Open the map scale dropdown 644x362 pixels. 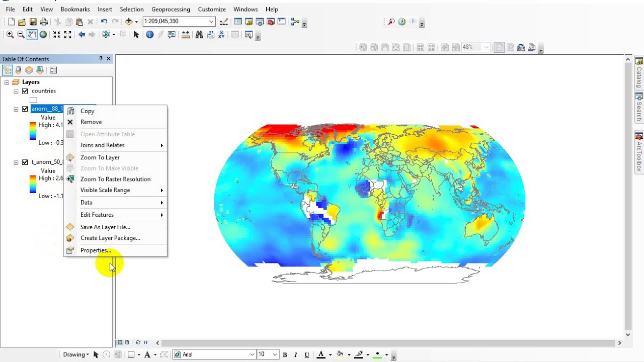pos(211,21)
